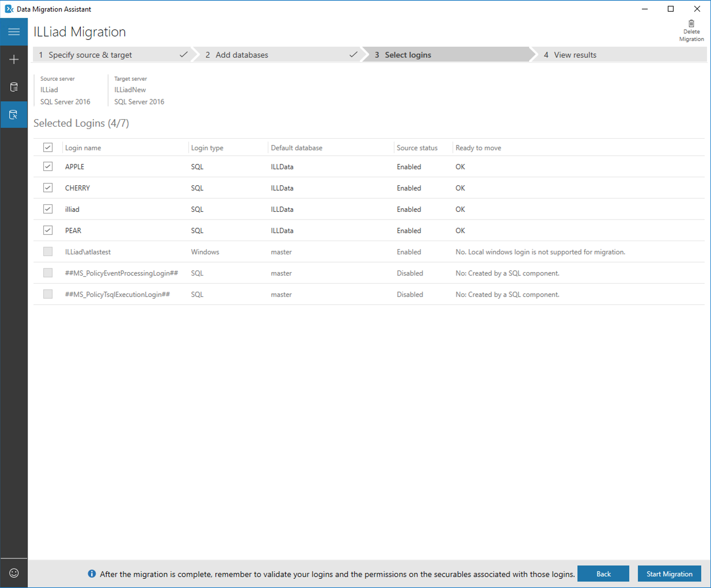The height and width of the screenshot is (588, 711).
Task: Uncheck the CHERRY login
Action: point(48,188)
